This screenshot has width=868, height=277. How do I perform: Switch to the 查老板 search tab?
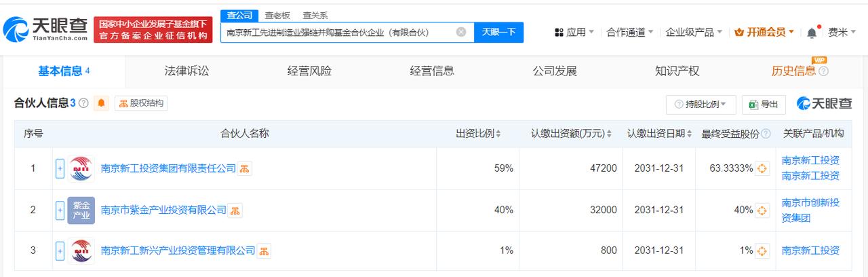click(277, 15)
